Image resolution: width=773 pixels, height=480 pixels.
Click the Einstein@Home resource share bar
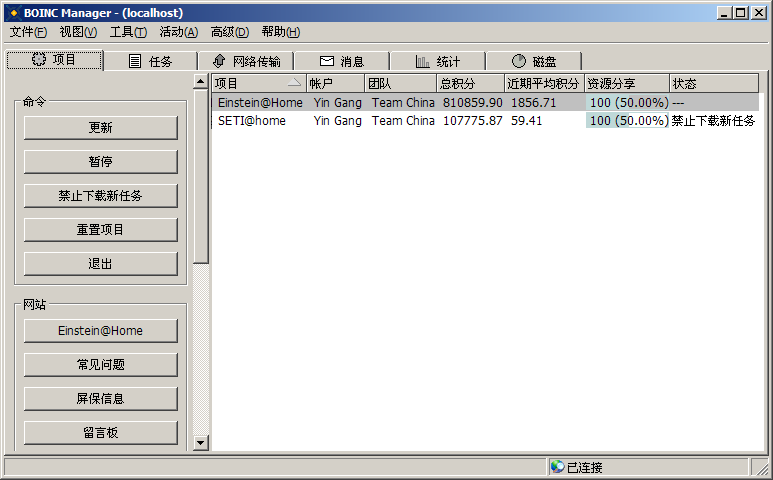coord(627,103)
